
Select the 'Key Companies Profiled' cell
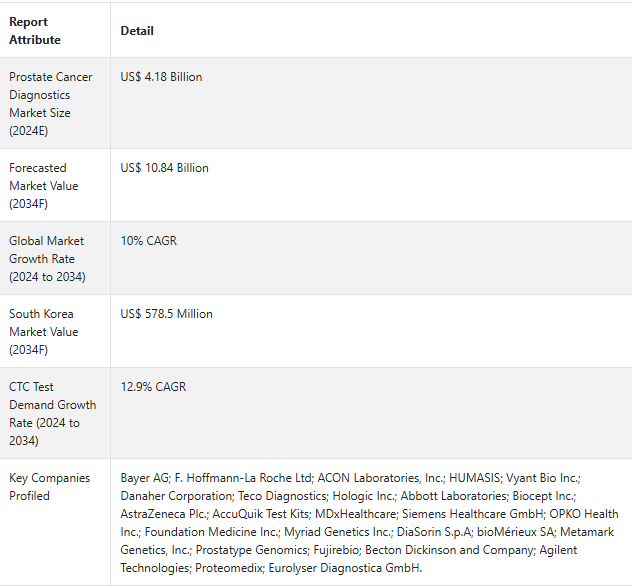[49, 487]
